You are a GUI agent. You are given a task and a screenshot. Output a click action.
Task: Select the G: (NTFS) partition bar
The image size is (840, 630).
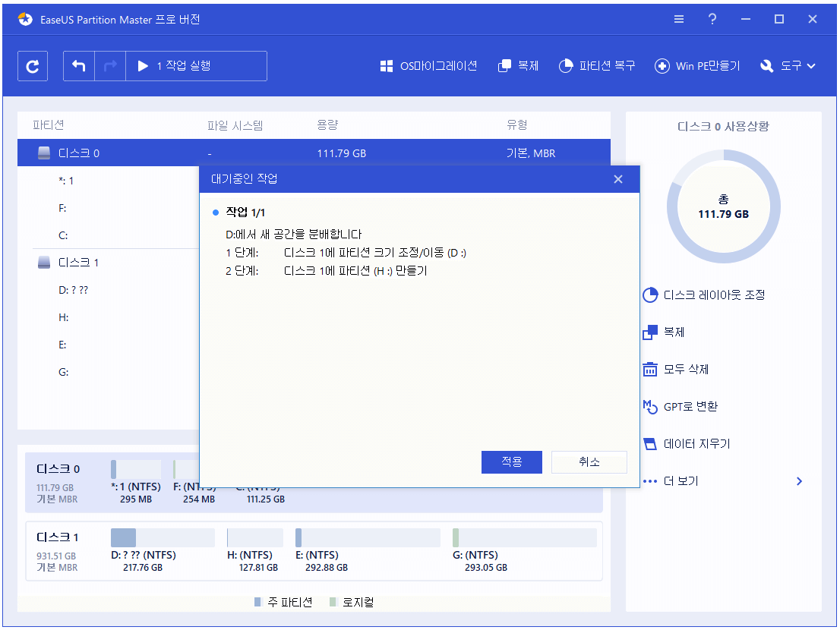pos(524,539)
